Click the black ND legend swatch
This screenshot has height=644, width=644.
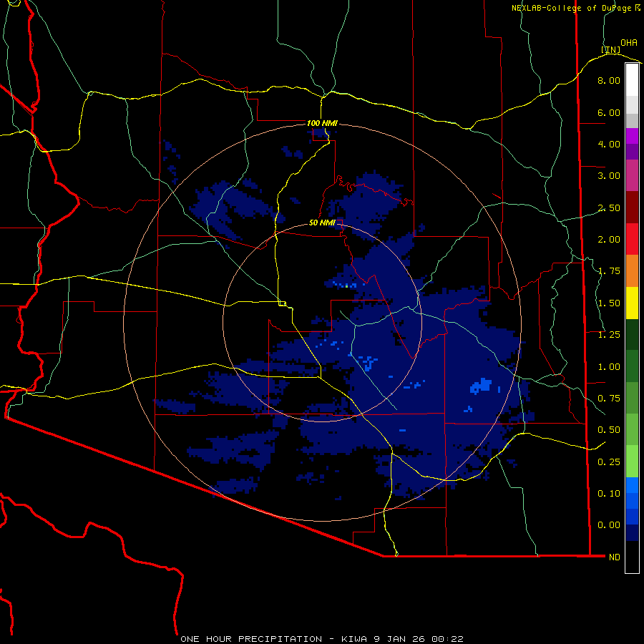(632, 557)
